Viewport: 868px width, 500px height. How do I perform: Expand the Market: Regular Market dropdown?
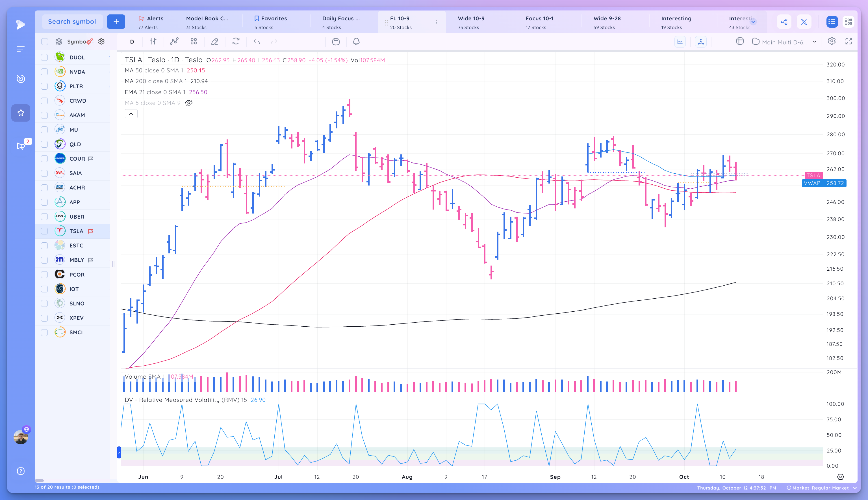point(855,488)
